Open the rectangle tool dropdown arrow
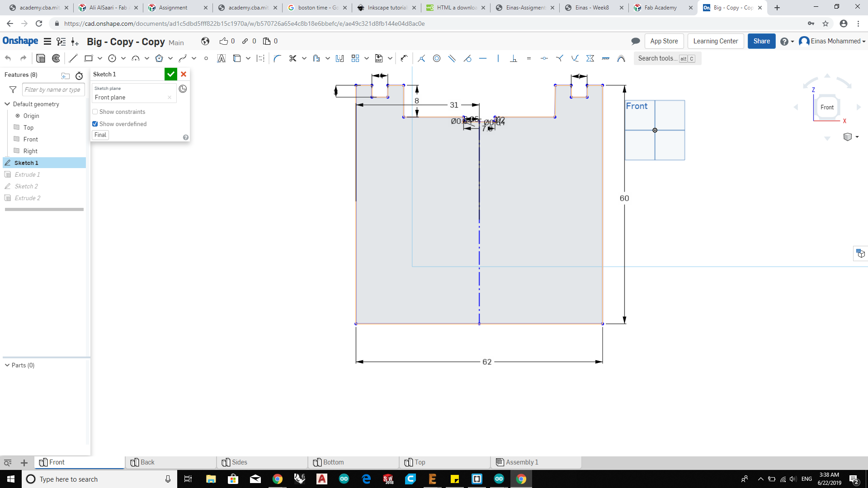 click(100, 58)
